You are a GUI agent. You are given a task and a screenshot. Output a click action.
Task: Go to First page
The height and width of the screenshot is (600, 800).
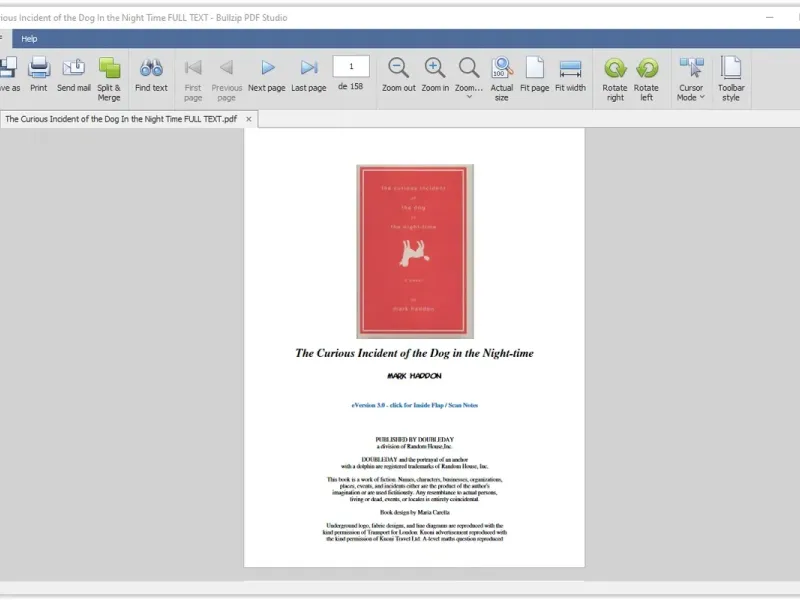[193, 79]
